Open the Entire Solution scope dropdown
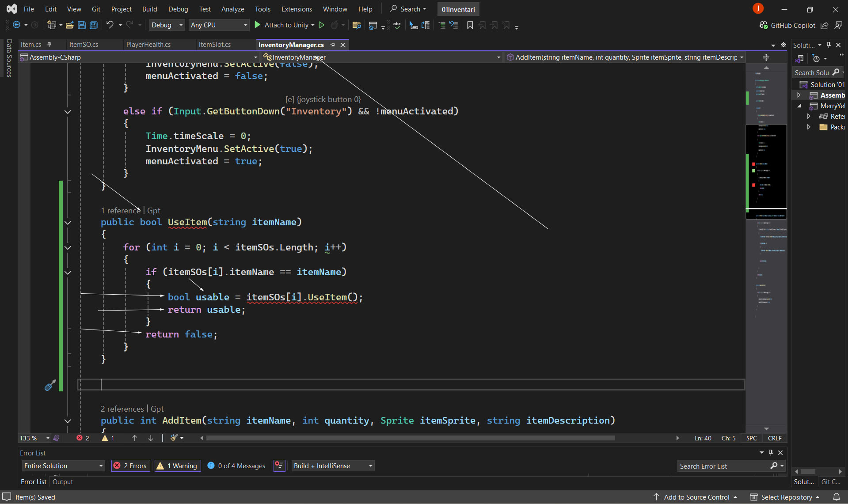The height and width of the screenshot is (504, 848). 63,466
